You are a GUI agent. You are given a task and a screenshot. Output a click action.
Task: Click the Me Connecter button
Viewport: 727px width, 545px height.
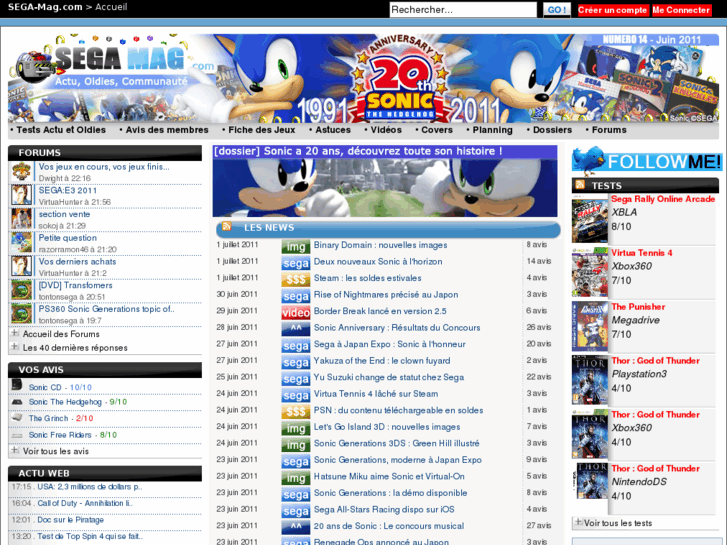coord(681,10)
